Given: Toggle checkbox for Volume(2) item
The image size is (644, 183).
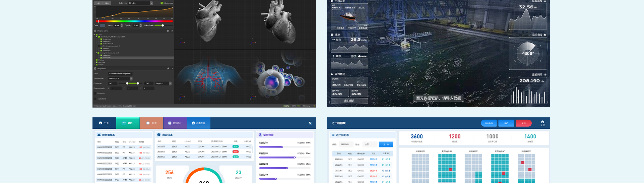Looking at the screenshot, I should 101,55.
